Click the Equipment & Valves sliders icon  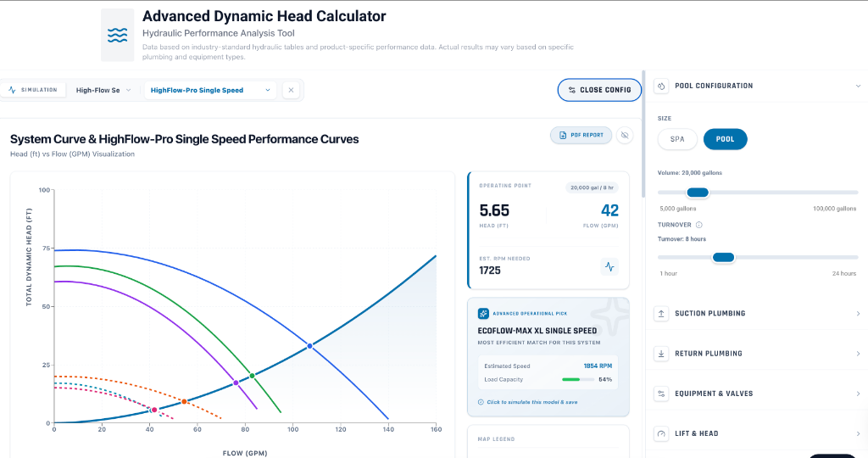click(x=661, y=394)
